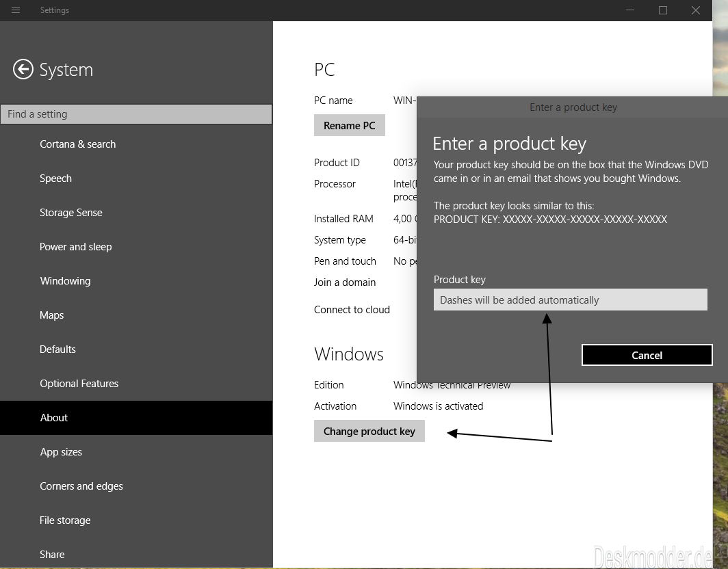Go back using the System back arrow
This screenshot has height=569, width=728.
tap(23, 69)
